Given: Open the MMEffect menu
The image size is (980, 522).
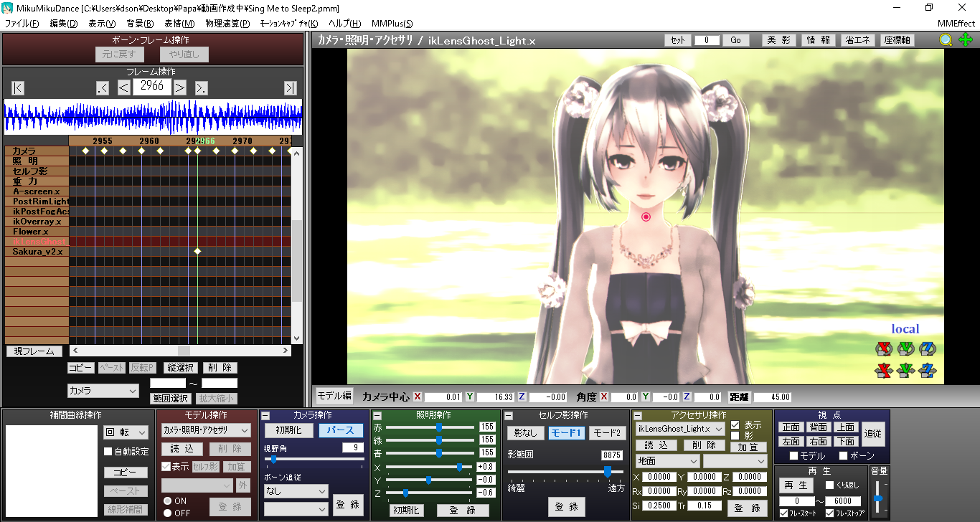Looking at the screenshot, I should (x=956, y=24).
